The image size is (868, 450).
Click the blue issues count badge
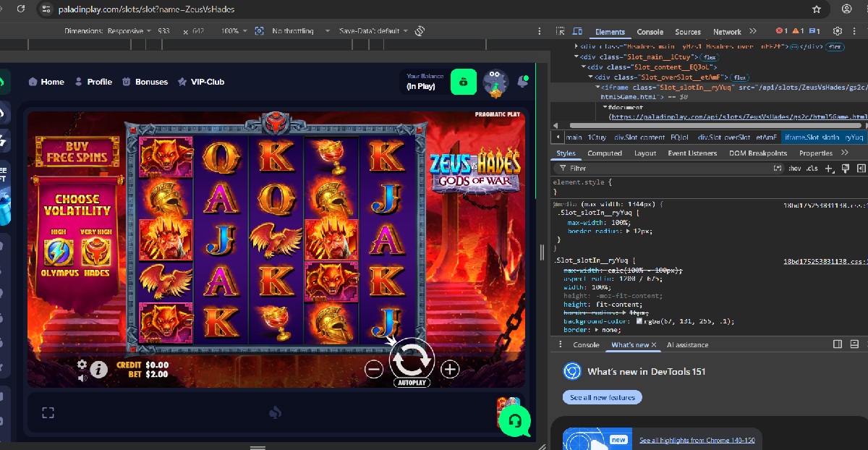tap(814, 31)
